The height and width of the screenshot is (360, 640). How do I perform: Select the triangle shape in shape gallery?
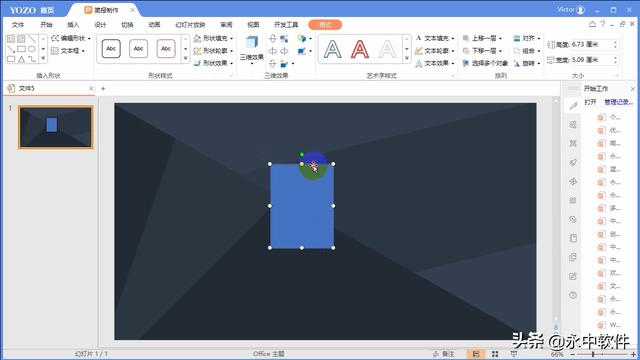[22, 59]
